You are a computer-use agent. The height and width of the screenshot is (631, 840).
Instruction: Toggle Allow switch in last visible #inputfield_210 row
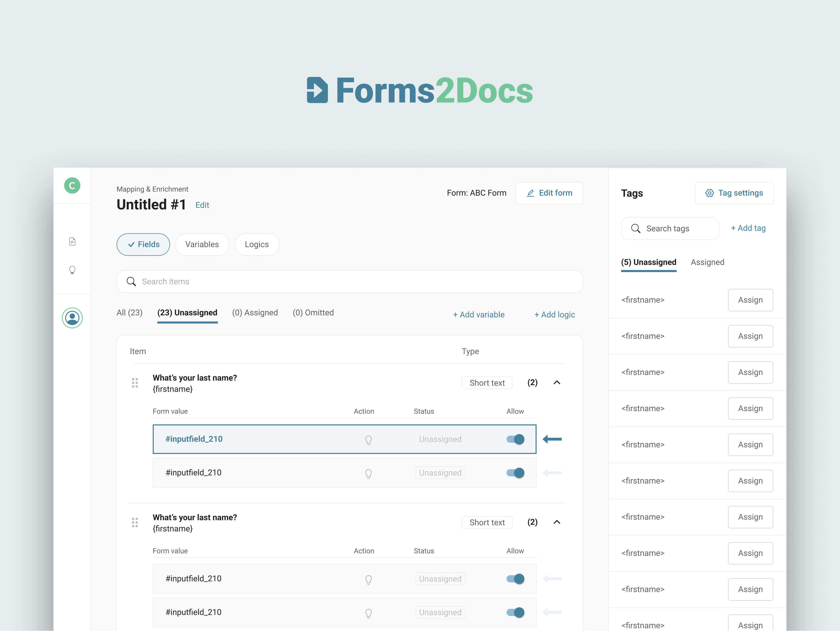coord(515,612)
